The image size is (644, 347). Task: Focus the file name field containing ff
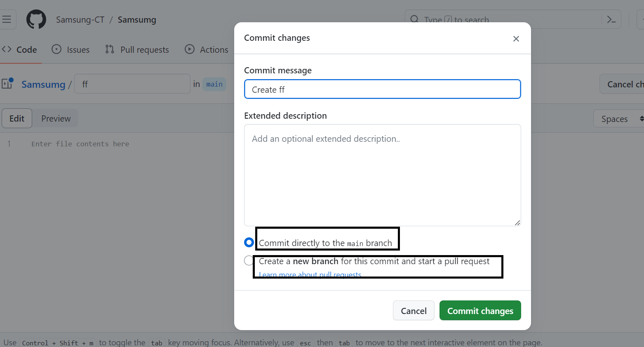[132, 84]
